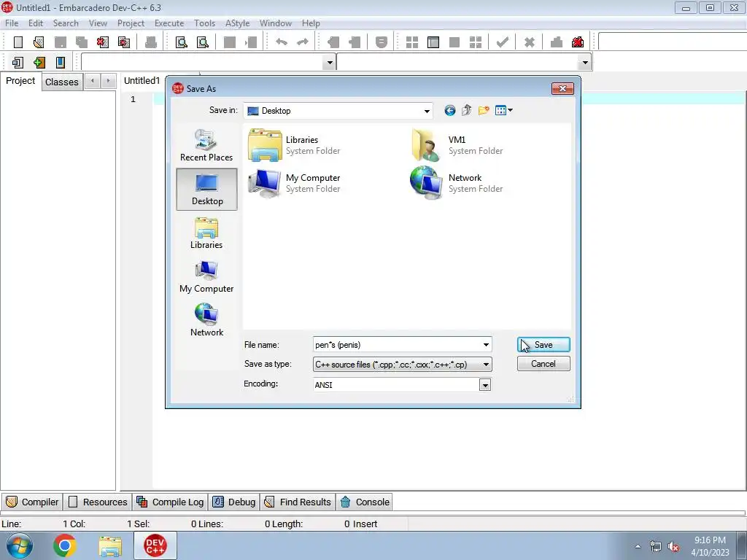This screenshot has width=747, height=560.
Task: Open the Debug bottom tab
Action: [234, 502]
